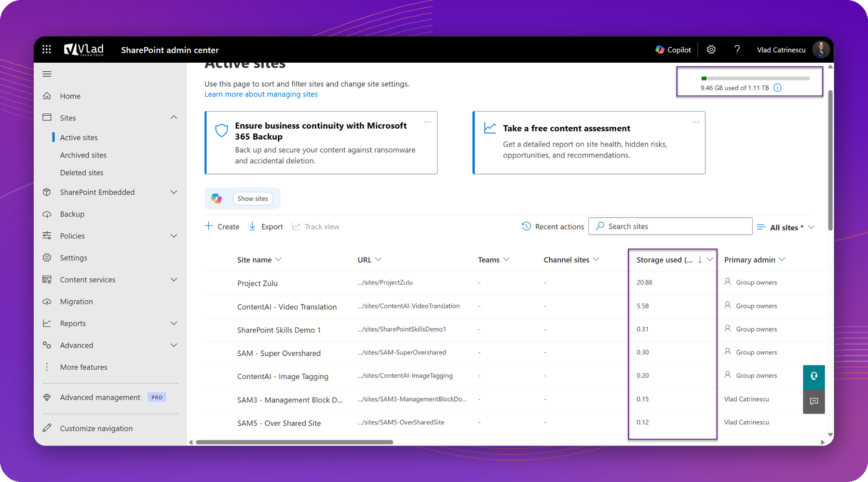The image size is (868, 482).
Task: Click the Vlad Talks Tech logo
Action: (84, 49)
